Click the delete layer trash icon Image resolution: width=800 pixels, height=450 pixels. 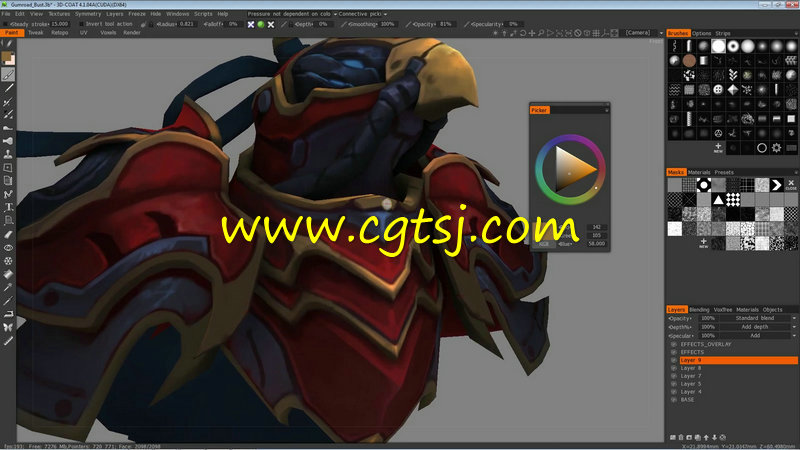[681, 437]
